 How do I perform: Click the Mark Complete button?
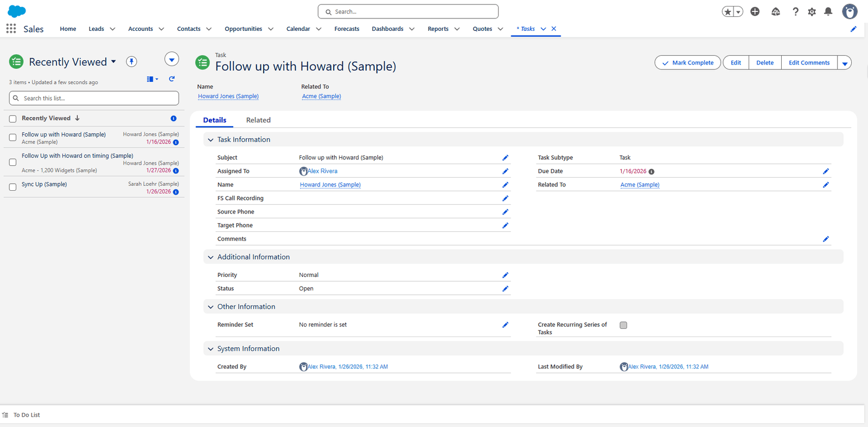click(x=688, y=63)
